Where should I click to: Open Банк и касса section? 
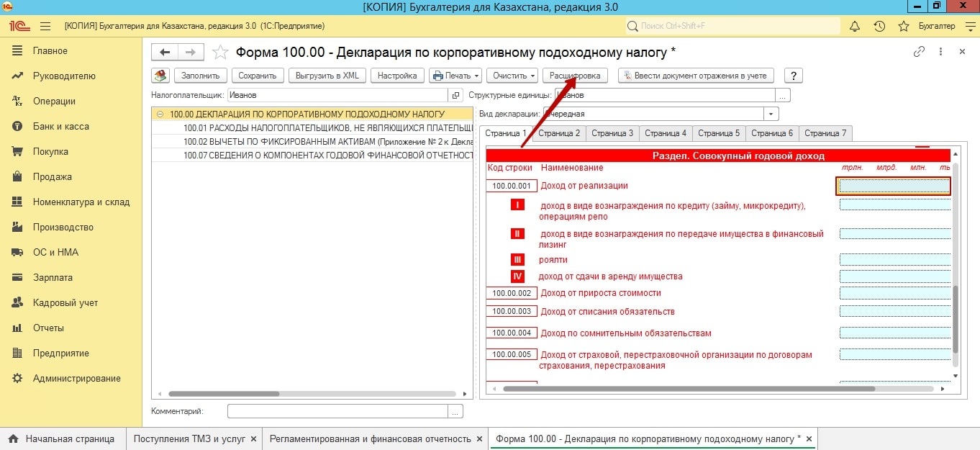(x=60, y=127)
